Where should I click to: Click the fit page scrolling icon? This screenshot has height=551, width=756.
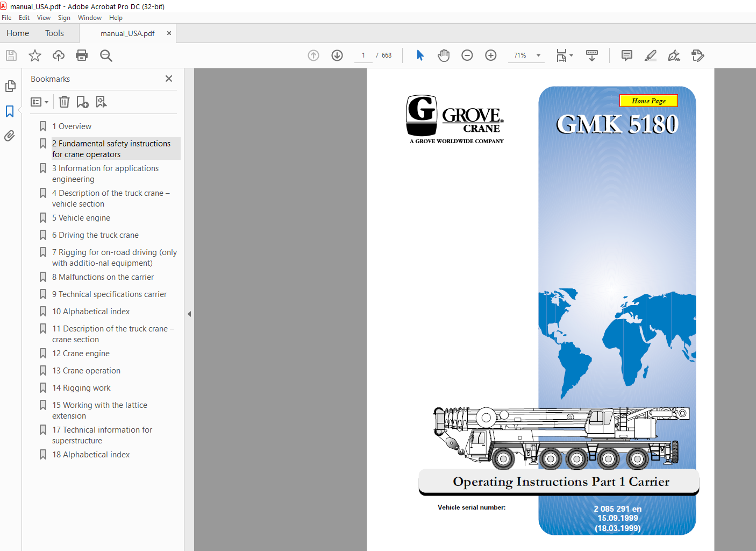point(561,55)
